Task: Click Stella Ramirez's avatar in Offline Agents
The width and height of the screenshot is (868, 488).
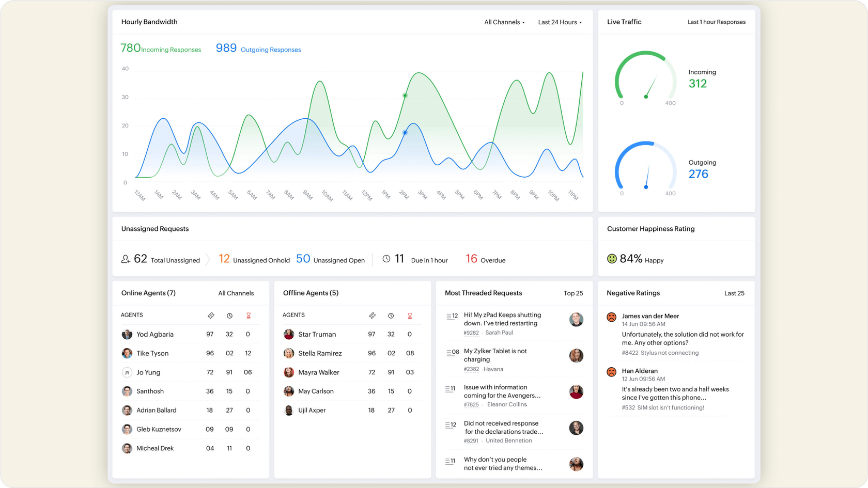Action: click(289, 353)
